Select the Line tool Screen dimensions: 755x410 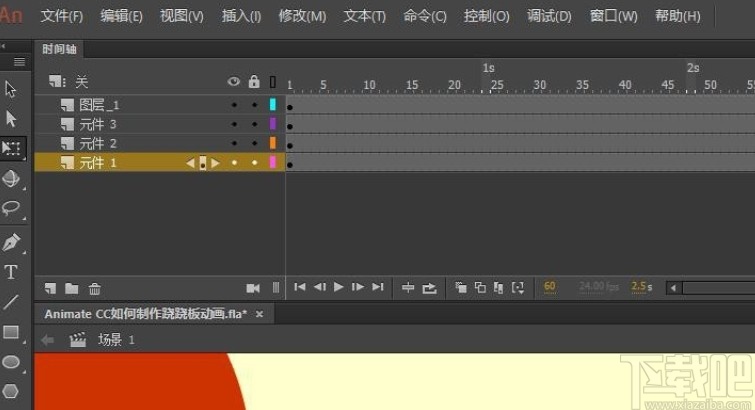[11, 302]
